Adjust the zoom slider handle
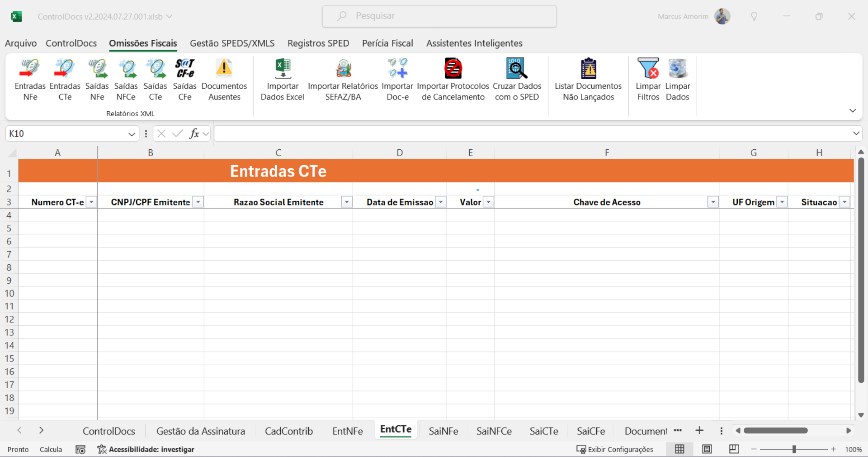This screenshot has height=457, width=868. point(794,449)
